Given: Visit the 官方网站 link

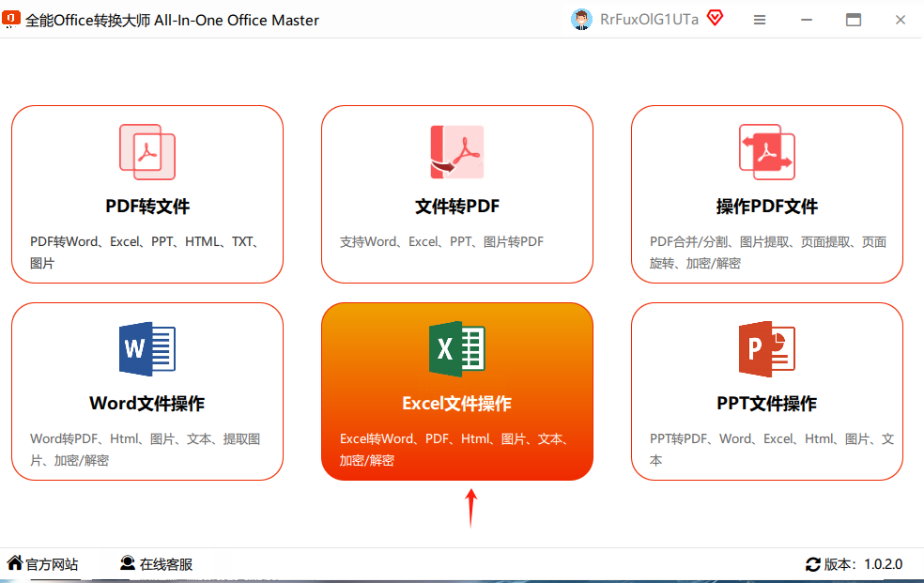Looking at the screenshot, I should point(52,564).
